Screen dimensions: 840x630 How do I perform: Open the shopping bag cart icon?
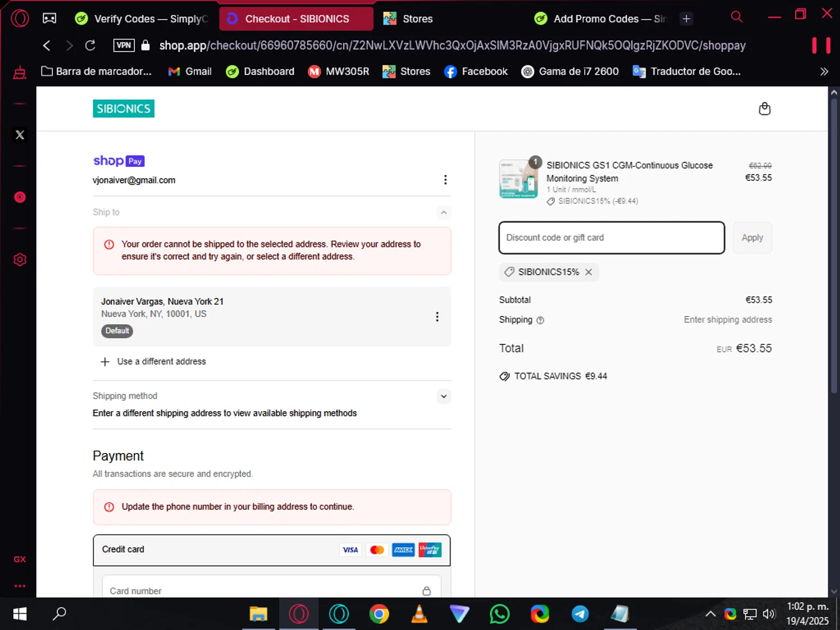coord(764,109)
